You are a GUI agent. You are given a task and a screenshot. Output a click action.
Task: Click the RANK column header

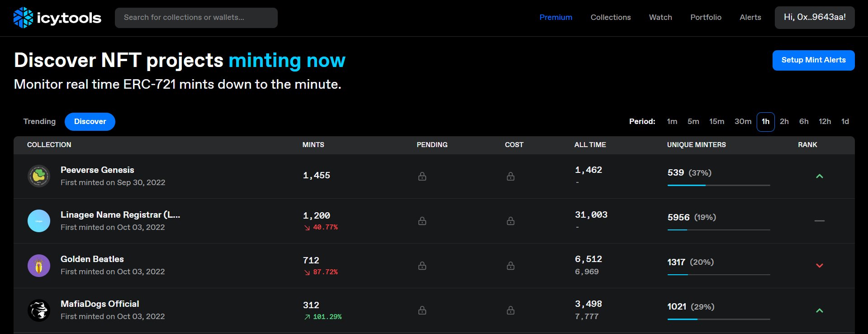coord(807,145)
